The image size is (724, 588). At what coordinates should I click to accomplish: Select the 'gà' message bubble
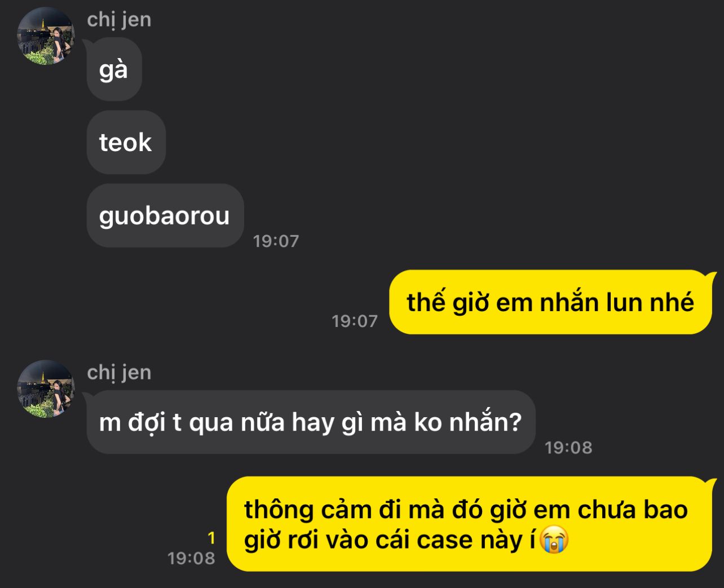point(114,69)
